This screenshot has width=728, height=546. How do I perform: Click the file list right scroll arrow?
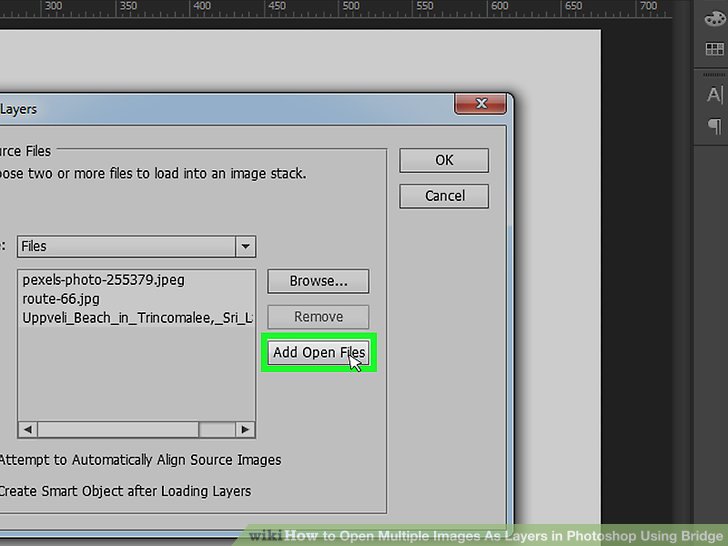coord(245,429)
